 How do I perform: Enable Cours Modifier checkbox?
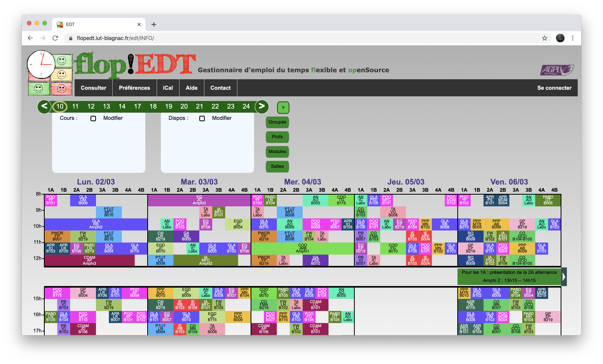tap(93, 118)
